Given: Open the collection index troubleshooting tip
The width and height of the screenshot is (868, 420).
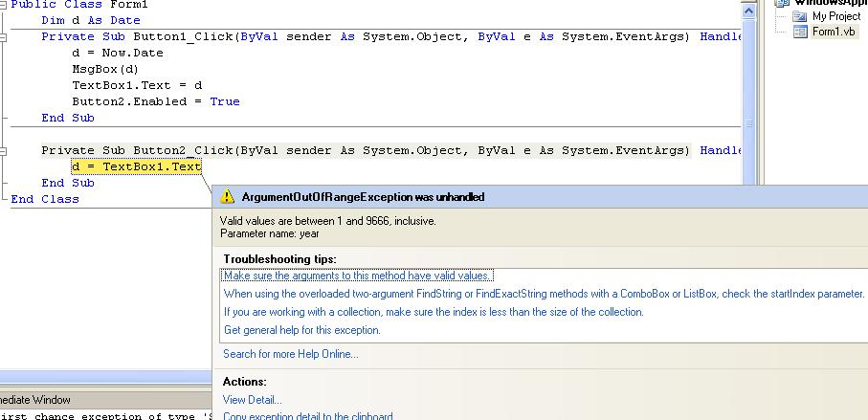Looking at the screenshot, I should (x=434, y=312).
